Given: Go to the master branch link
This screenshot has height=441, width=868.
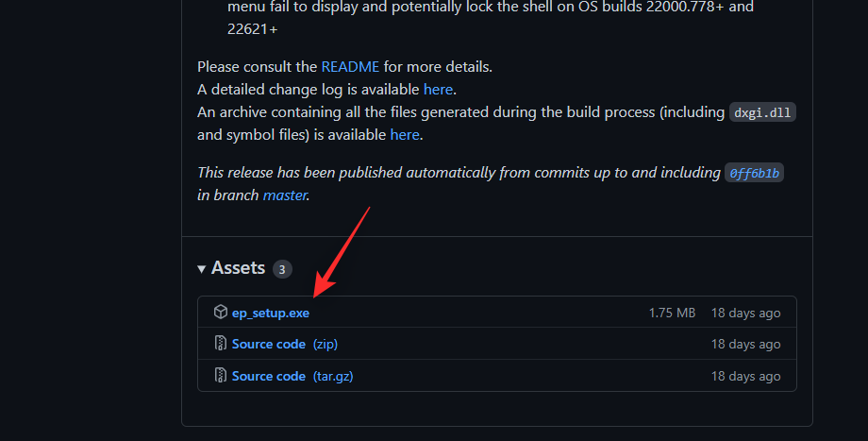Looking at the screenshot, I should tap(284, 195).
